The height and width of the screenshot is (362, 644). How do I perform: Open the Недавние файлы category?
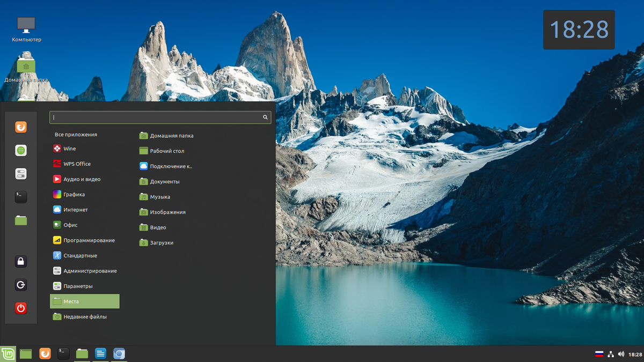[x=85, y=317]
